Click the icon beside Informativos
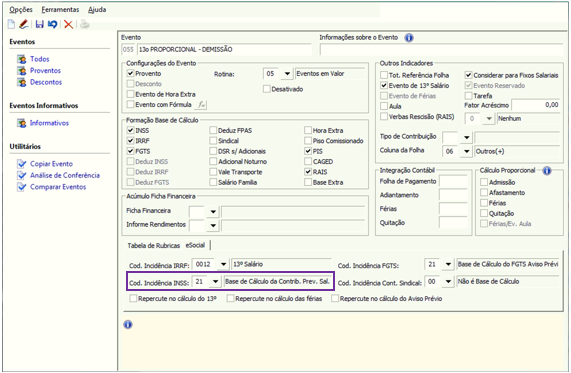 click(22, 123)
